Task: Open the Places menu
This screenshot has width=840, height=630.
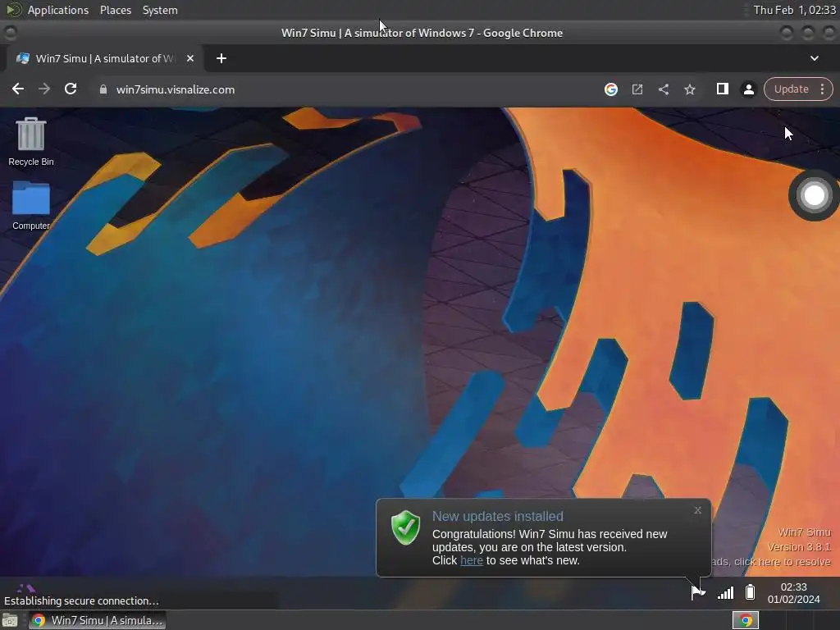Action: point(115,10)
